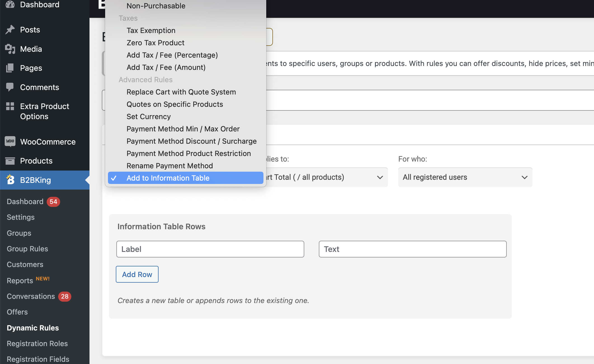This screenshot has width=594, height=364.
Task: Open B2BKing Dashboard submenu with 54 badge
Action: 33,202
